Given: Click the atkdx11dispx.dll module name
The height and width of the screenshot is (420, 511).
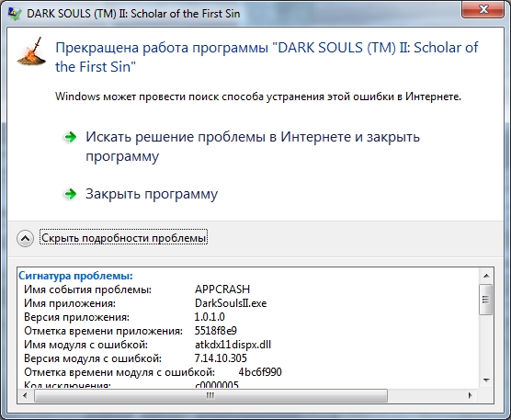Looking at the screenshot, I should tap(233, 345).
